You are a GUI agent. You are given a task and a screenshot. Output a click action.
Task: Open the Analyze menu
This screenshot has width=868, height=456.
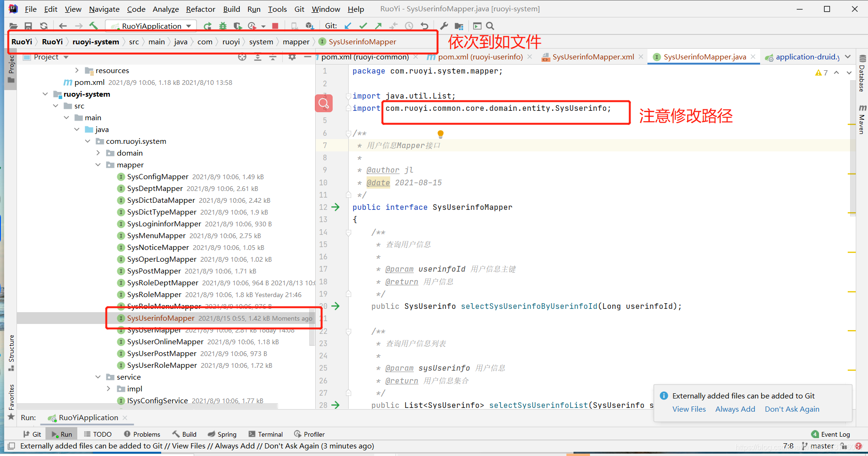pyautogui.click(x=166, y=9)
